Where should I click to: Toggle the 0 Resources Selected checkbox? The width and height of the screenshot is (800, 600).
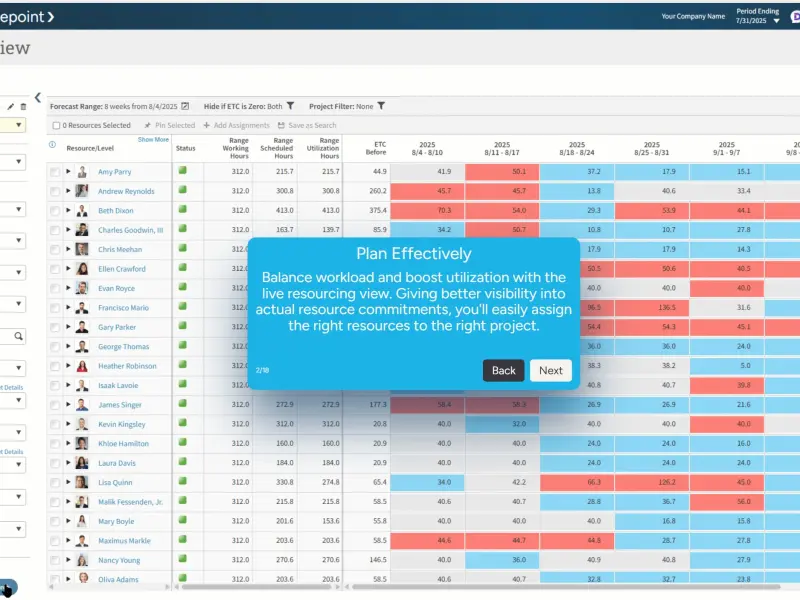click(x=56, y=126)
